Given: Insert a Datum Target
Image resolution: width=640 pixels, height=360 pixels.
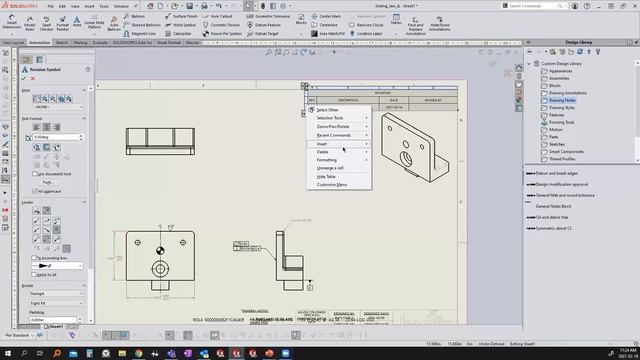Looking at the screenshot, I should click(x=262, y=33).
